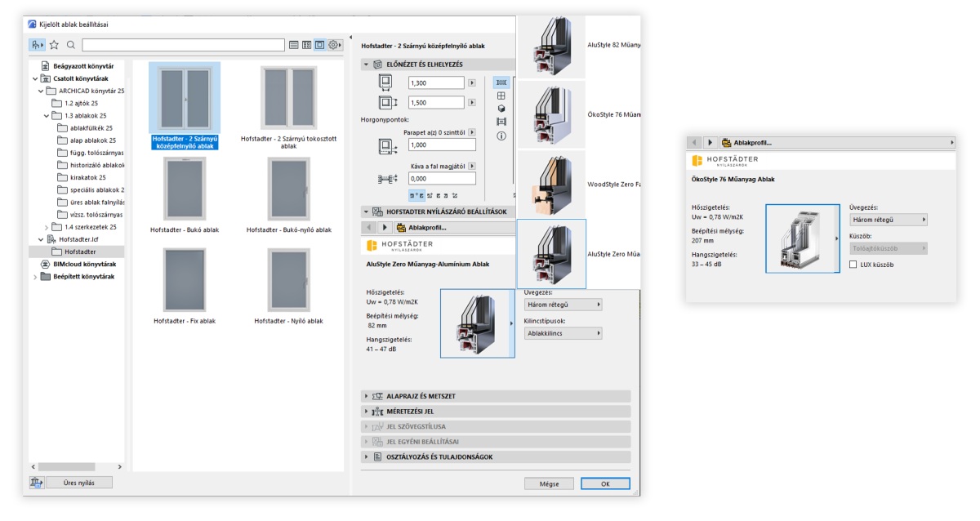This screenshot has width=980, height=521.
Task: Open width field arrow button next to 1,300
Action: point(471,82)
